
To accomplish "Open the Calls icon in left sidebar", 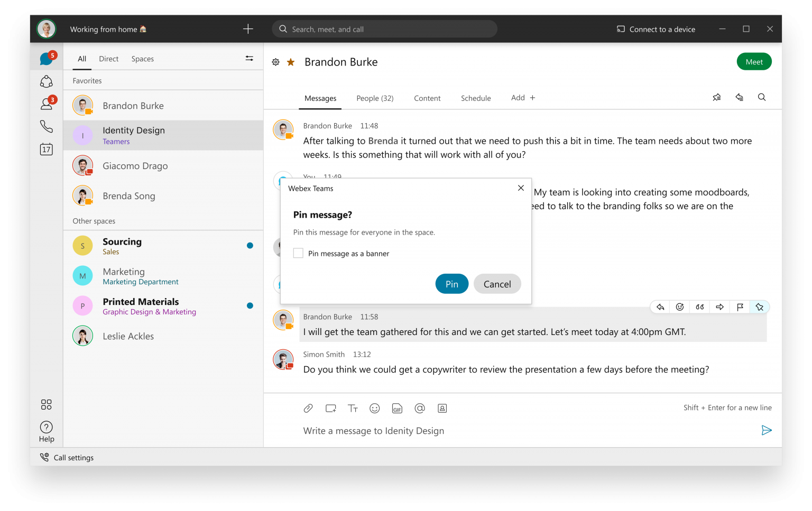I will (47, 126).
